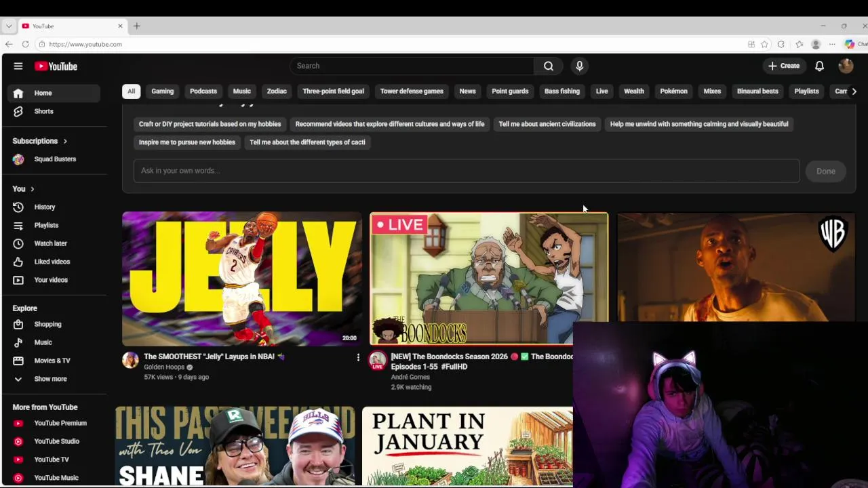
Task: Select the Wealth filter chip
Action: 634,91
